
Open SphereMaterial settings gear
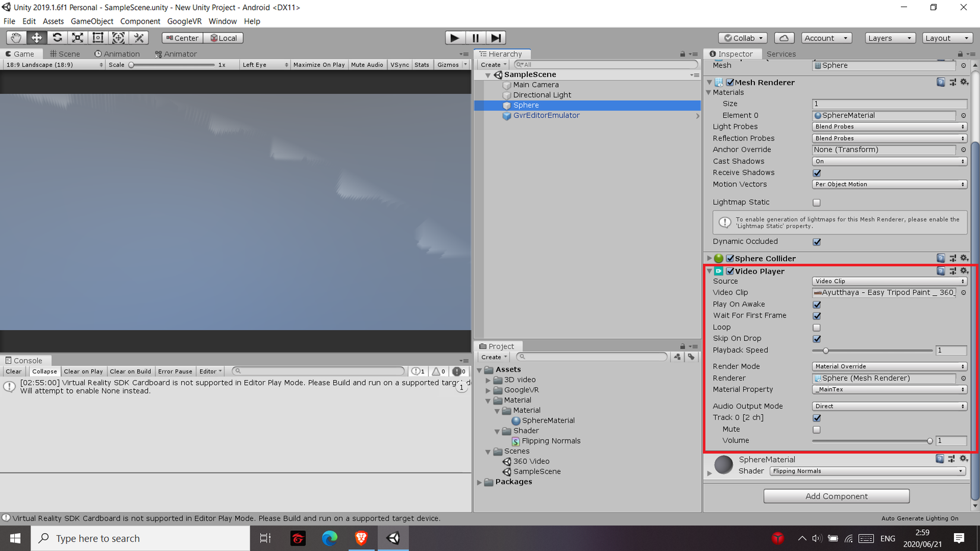[963, 459]
